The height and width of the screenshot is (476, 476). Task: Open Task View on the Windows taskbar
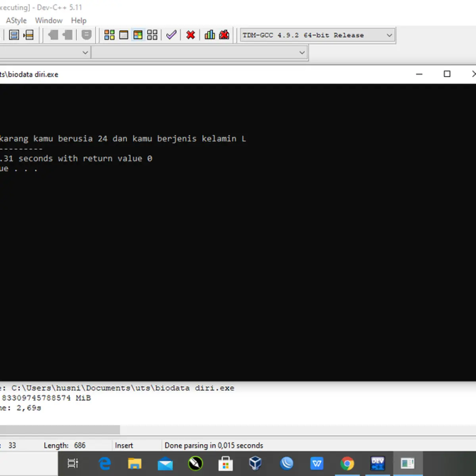pyautogui.click(x=73, y=463)
